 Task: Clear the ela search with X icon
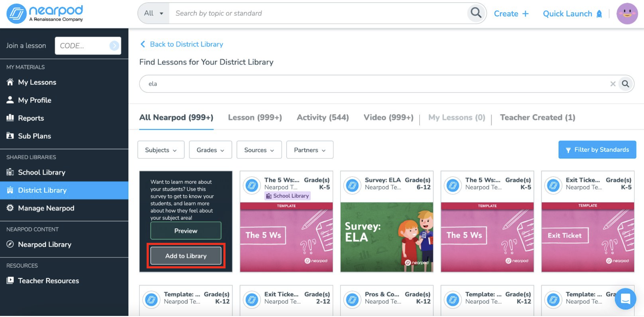(x=613, y=84)
